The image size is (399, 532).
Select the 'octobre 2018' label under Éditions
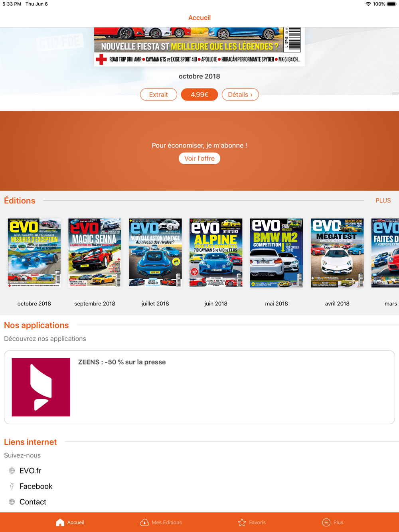click(34, 303)
